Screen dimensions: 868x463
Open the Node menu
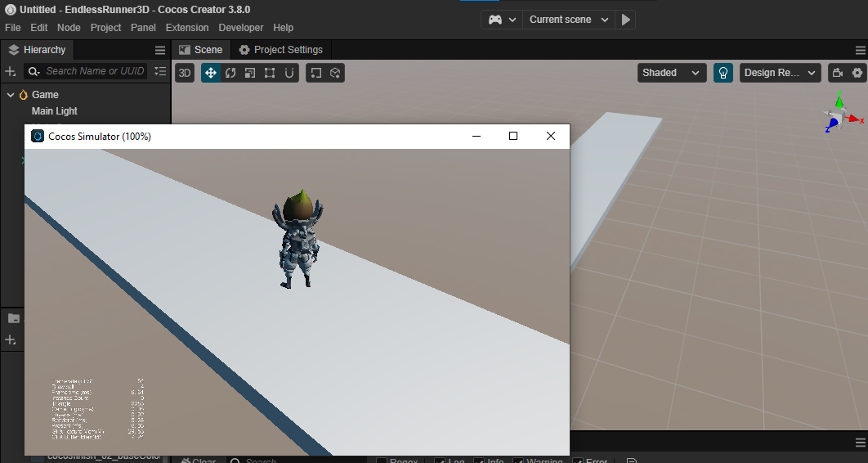coord(69,28)
